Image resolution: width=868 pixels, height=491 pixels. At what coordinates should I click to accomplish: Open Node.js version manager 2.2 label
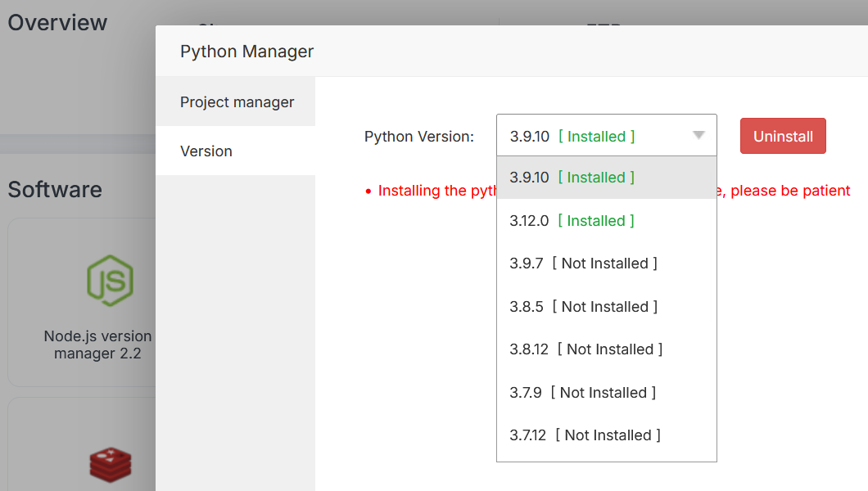tap(97, 345)
